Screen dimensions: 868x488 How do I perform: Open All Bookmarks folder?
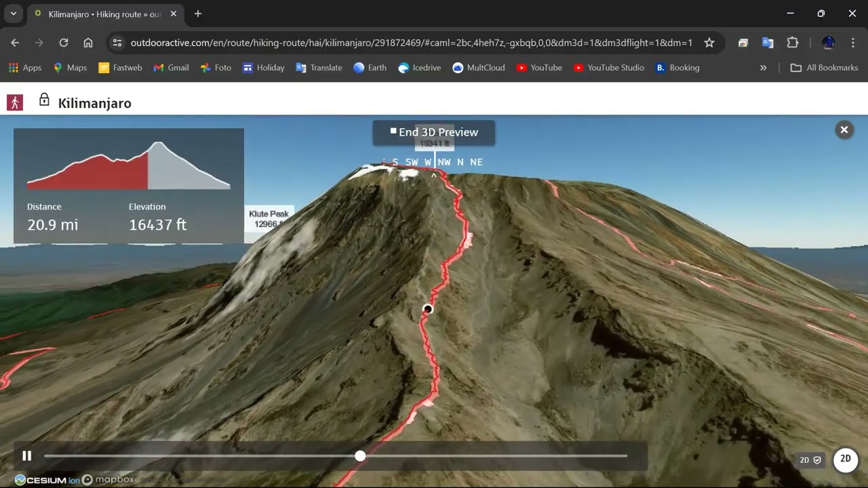coord(824,68)
